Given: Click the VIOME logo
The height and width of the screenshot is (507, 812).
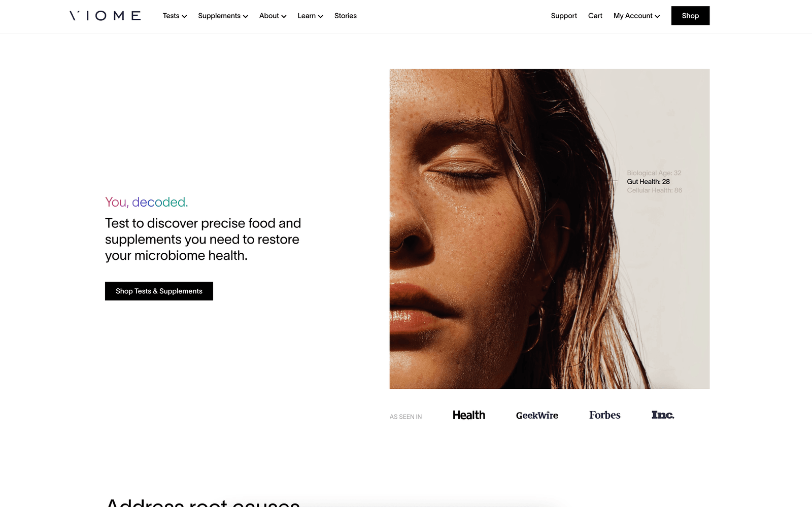Looking at the screenshot, I should [x=105, y=16].
